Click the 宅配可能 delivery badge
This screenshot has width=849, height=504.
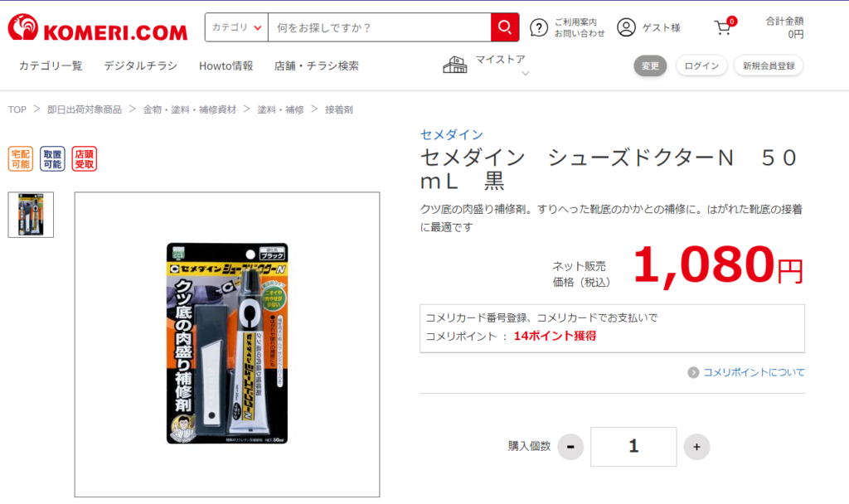(x=21, y=158)
